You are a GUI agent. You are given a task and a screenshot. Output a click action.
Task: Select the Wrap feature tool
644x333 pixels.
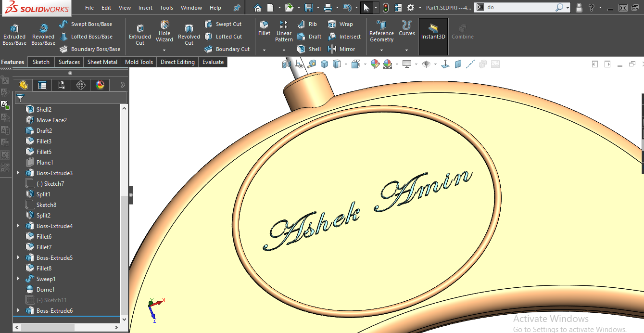[x=340, y=24]
